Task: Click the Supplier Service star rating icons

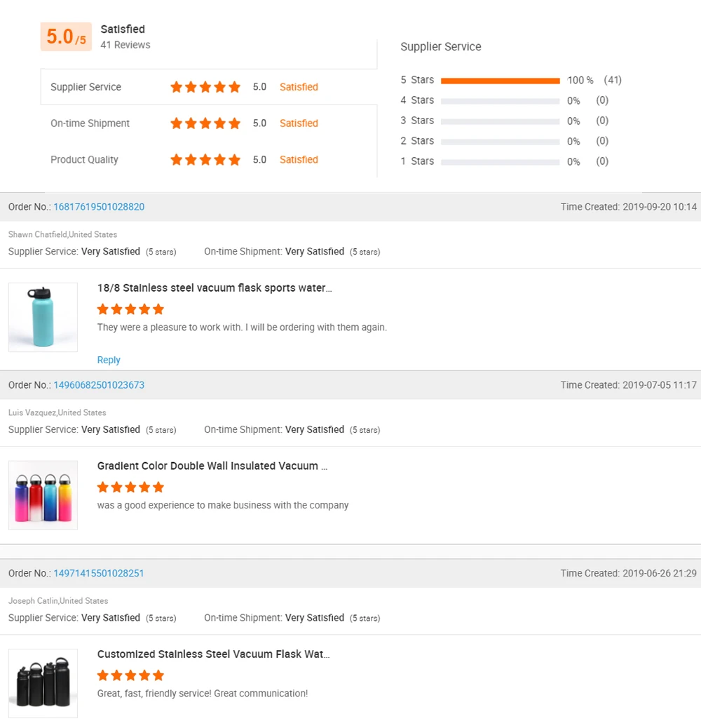Action: point(205,87)
